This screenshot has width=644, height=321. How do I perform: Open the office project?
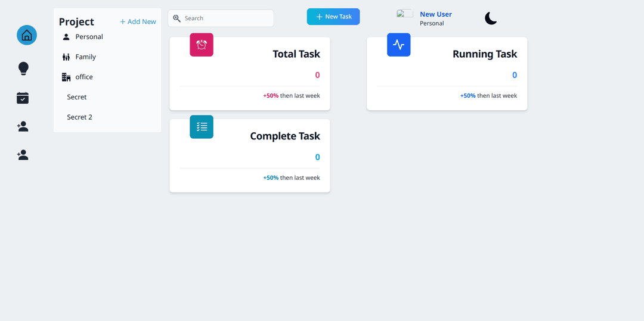83,77
